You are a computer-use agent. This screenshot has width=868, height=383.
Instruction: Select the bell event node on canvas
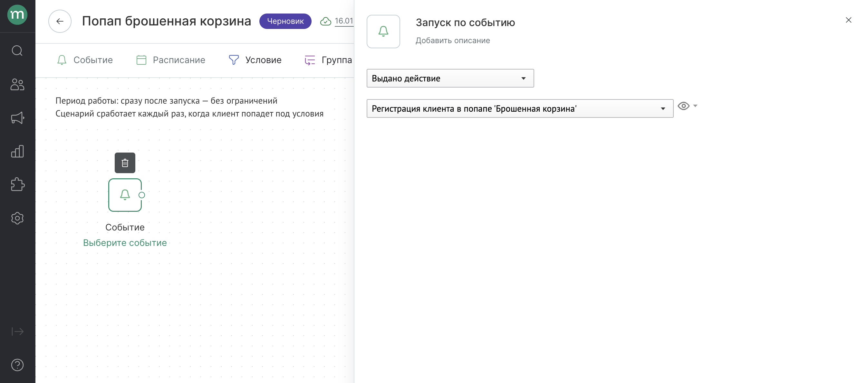[x=125, y=195]
